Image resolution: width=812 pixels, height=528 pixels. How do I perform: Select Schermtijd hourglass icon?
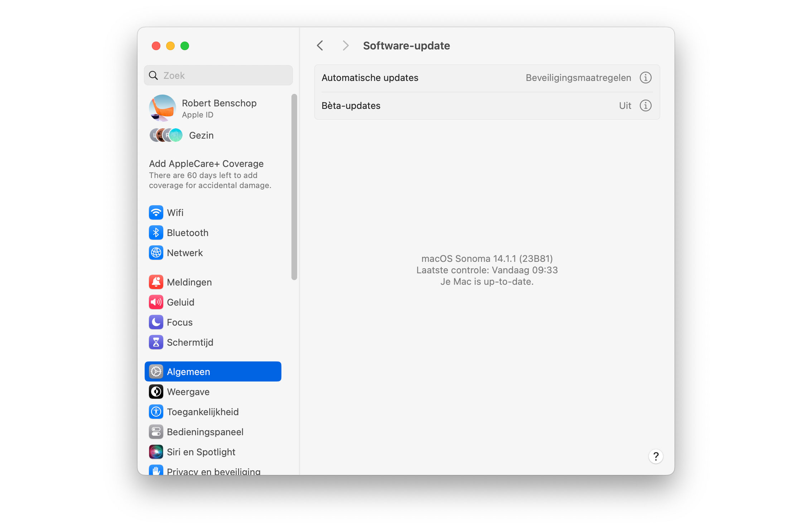pos(156,342)
